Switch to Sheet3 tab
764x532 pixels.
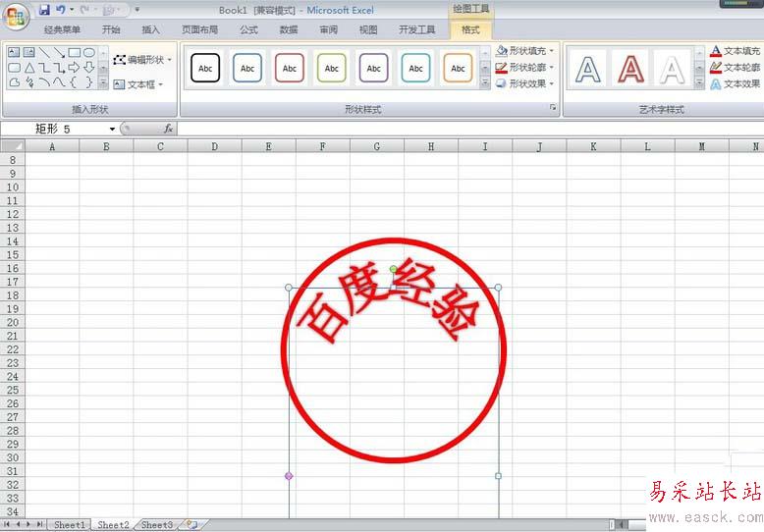click(x=156, y=525)
